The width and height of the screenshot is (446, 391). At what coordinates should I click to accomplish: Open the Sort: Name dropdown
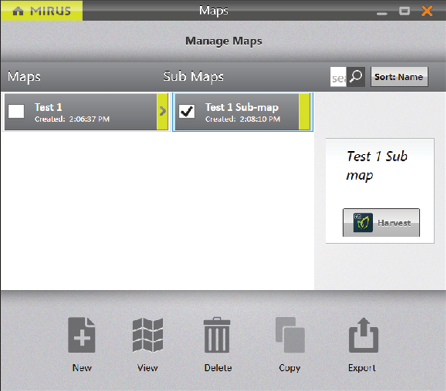point(399,77)
